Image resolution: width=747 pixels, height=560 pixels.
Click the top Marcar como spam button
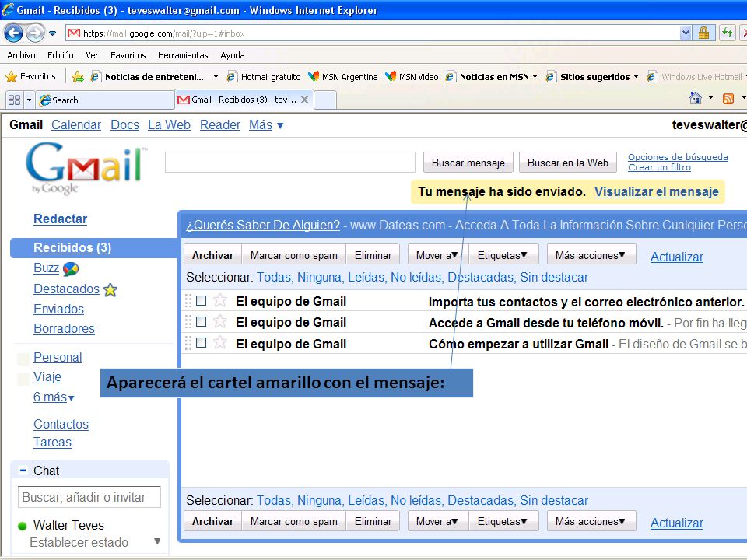tap(294, 255)
